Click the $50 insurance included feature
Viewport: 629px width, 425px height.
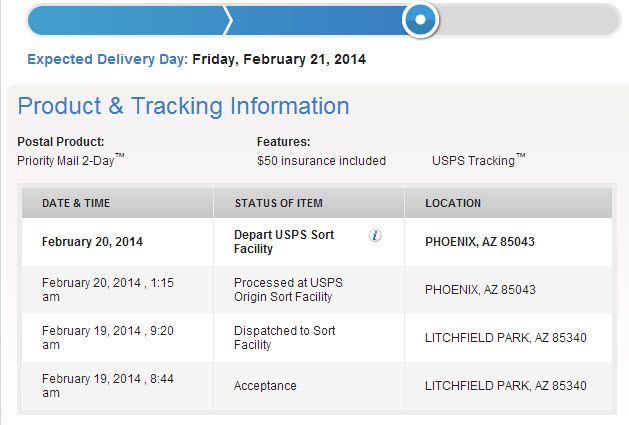tap(321, 161)
